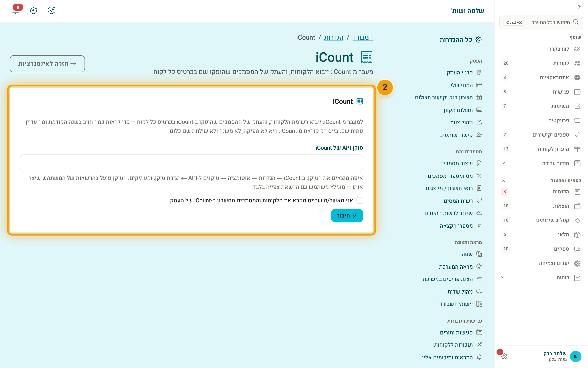
Task: Open ספקים truck icon
Action: click(577, 249)
